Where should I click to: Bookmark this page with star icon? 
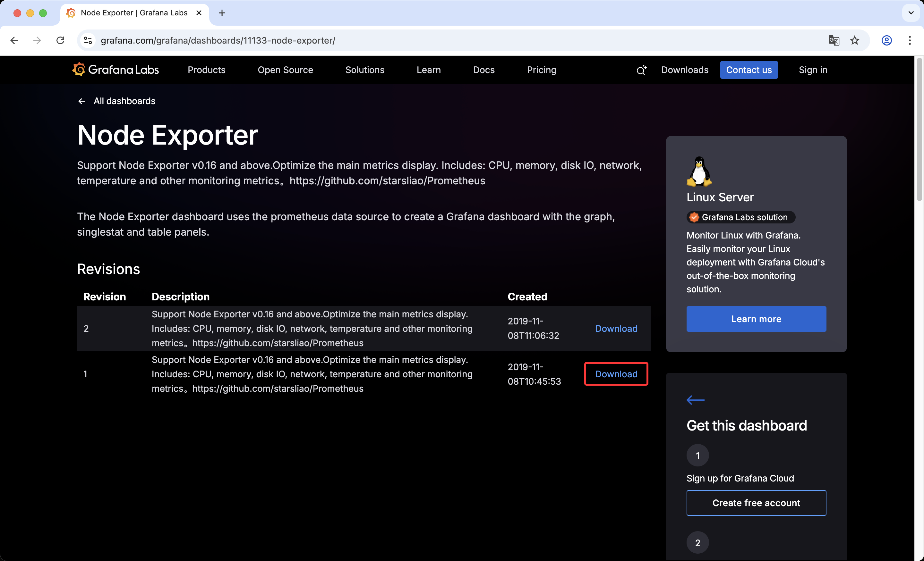(x=855, y=40)
